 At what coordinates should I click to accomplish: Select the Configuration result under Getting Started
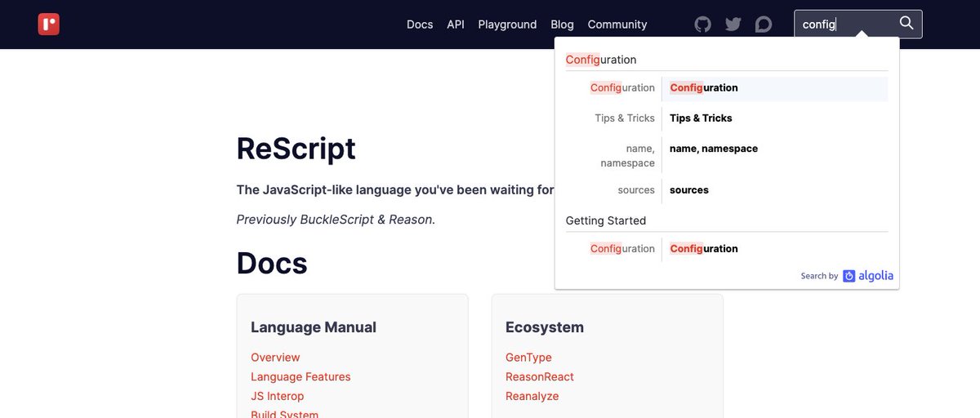(x=727, y=249)
